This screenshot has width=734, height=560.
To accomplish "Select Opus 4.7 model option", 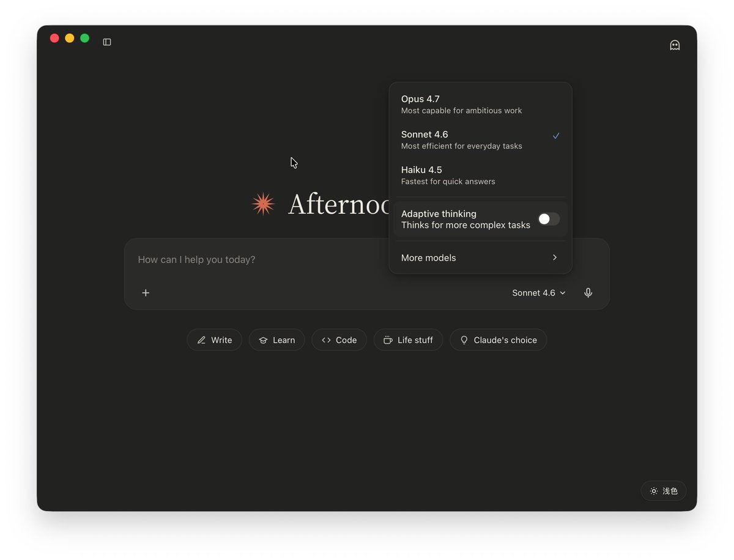I will coord(480,105).
